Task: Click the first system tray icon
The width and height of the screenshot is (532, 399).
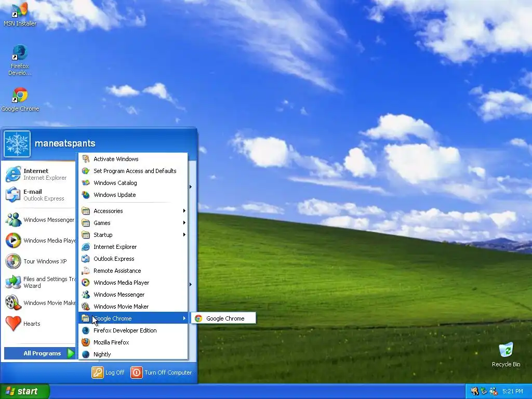Action: pos(475,391)
